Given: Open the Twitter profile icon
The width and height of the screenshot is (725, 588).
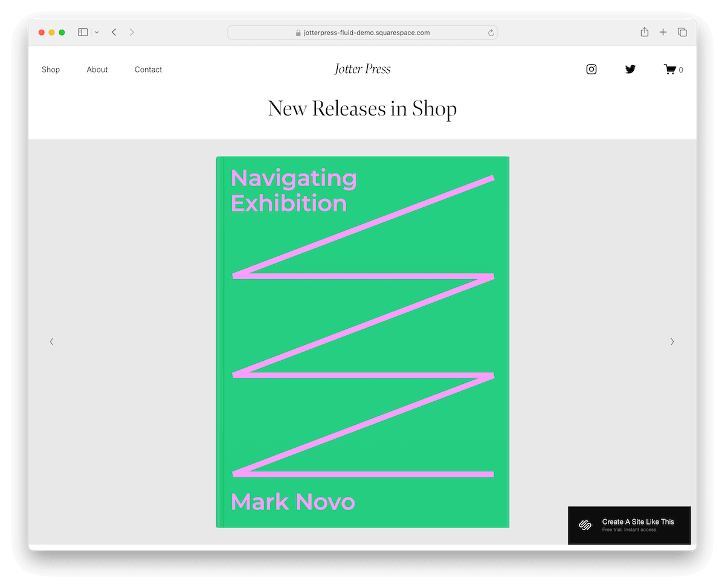Looking at the screenshot, I should 630,69.
